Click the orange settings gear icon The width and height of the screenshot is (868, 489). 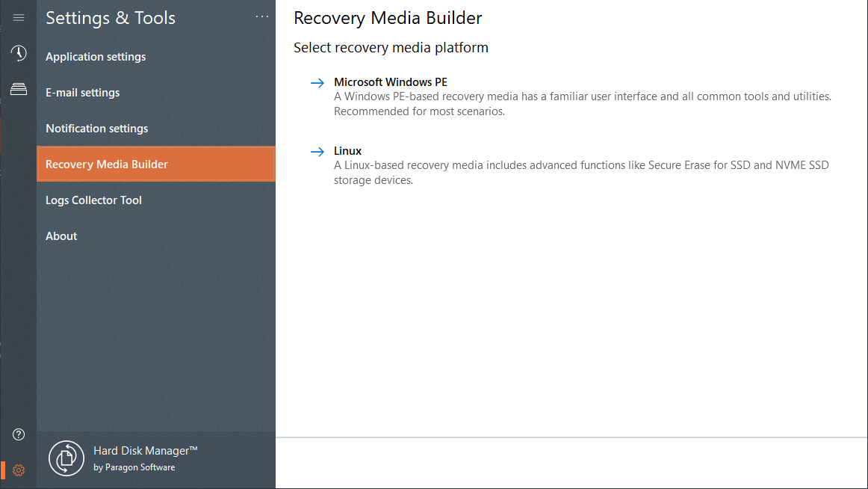19,470
